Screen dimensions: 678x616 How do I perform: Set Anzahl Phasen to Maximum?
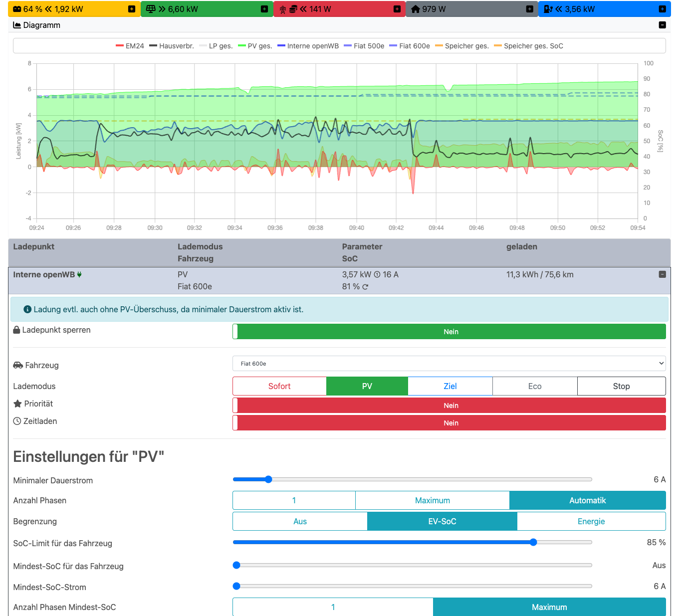tap(433, 500)
